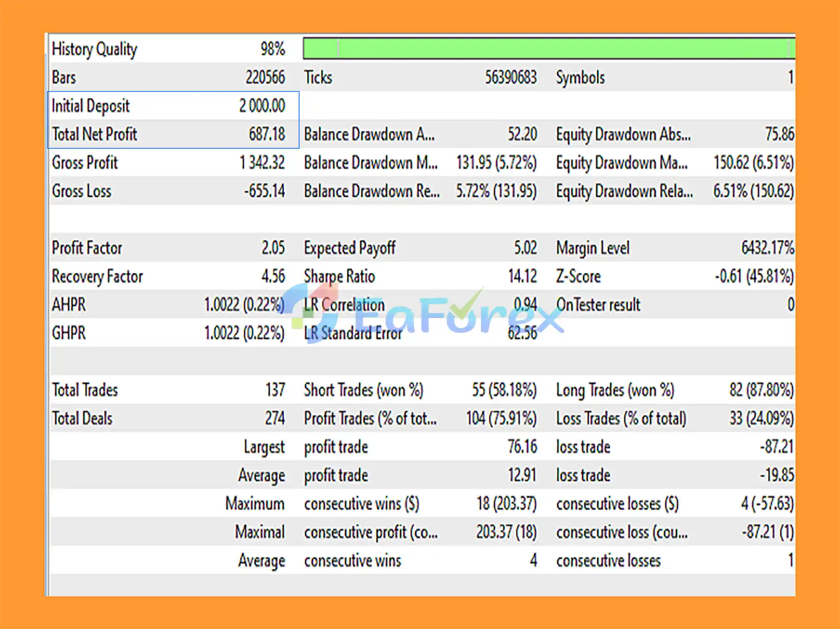Click the Recovery Factor value 4.56
This screenshot has height=629, width=840.
point(273,276)
